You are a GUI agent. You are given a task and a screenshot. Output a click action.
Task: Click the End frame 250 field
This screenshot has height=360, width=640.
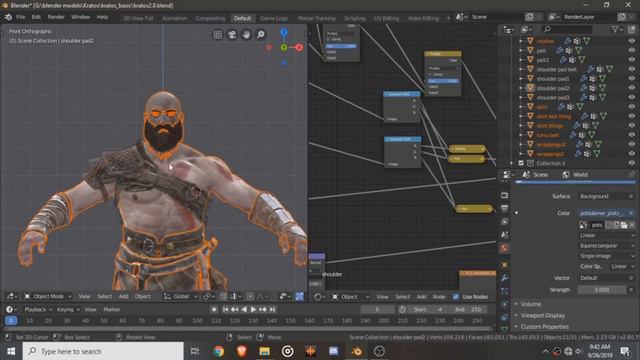[x=468, y=309]
